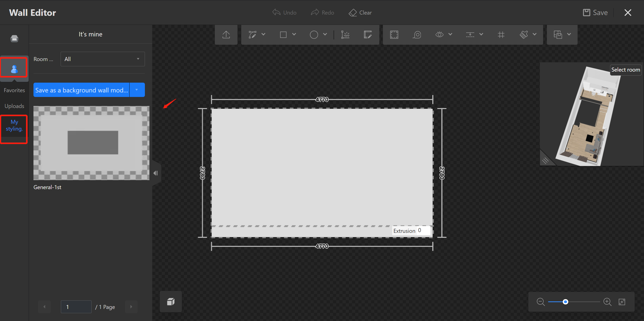This screenshot has height=321, width=644.
Task: Select the polyline pen drawing tool
Action: pyautogui.click(x=252, y=35)
